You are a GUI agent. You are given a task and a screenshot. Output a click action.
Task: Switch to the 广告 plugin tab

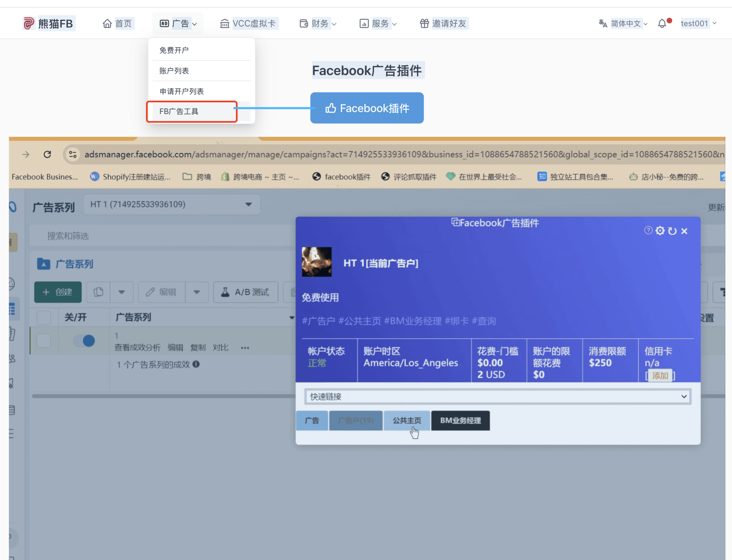312,421
